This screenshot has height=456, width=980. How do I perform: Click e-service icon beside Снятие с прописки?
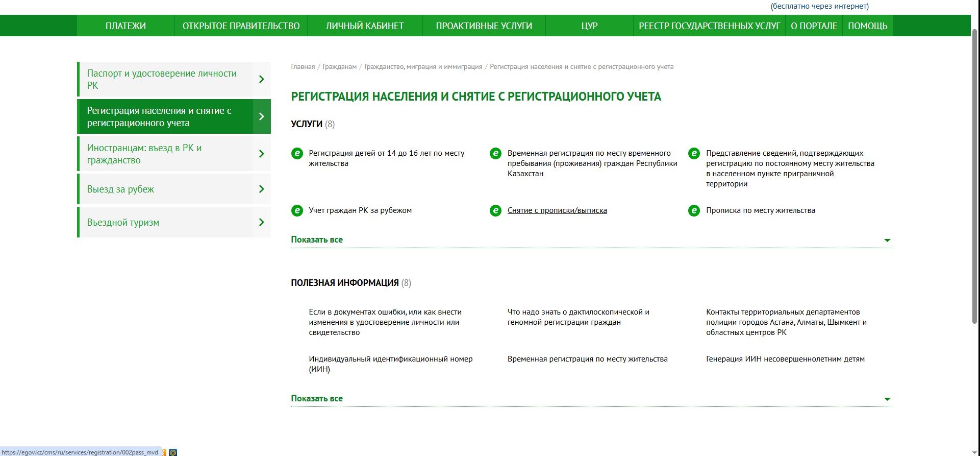point(495,211)
